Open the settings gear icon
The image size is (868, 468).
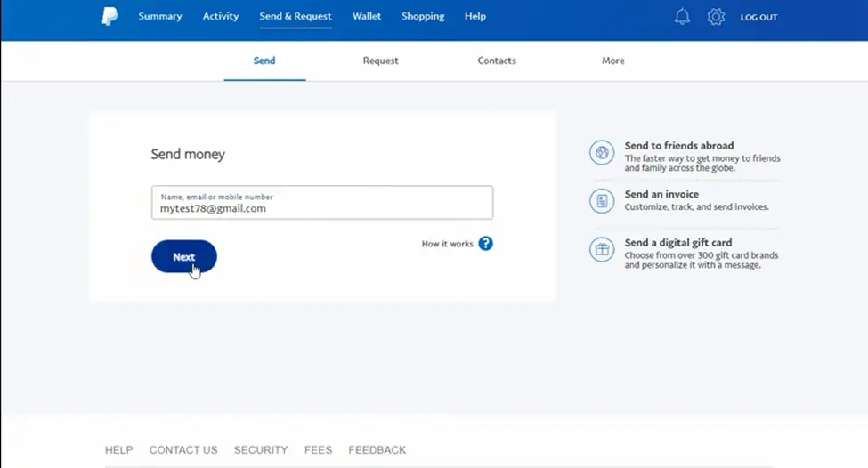click(x=716, y=17)
